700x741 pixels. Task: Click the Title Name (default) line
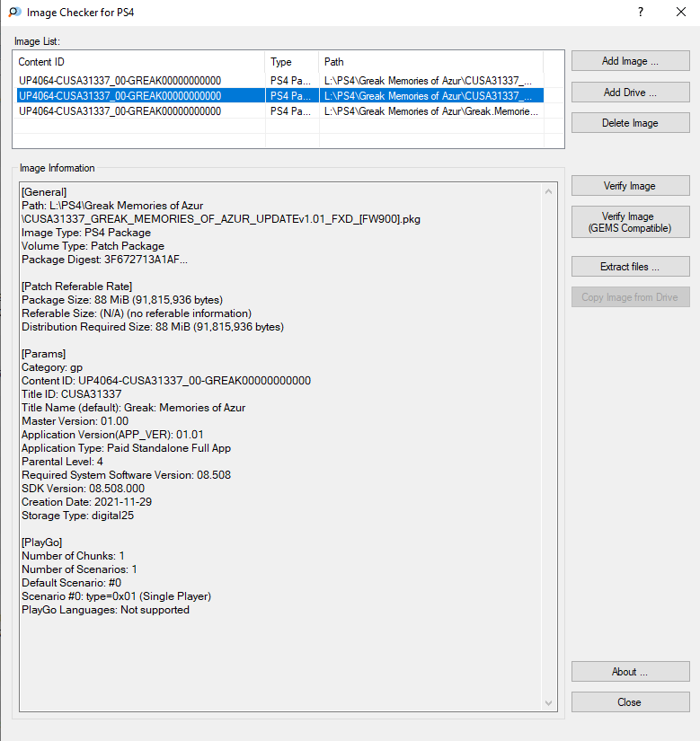pos(134,408)
